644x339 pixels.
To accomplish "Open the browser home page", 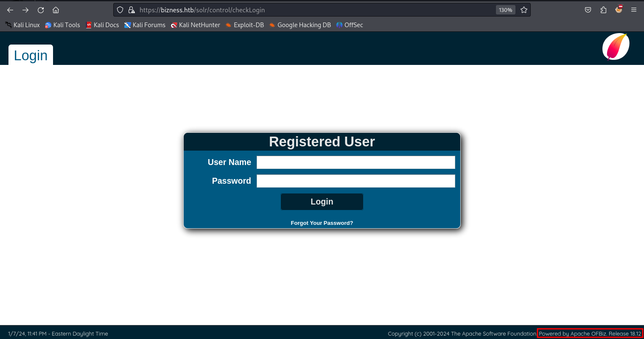I will pyautogui.click(x=56, y=10).
